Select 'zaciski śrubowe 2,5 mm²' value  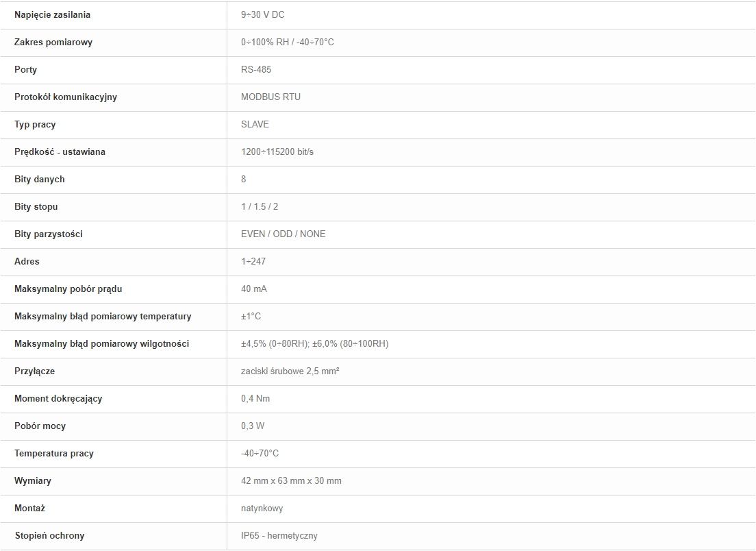290,371
